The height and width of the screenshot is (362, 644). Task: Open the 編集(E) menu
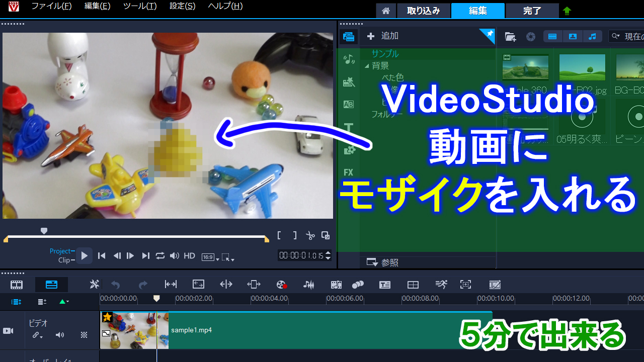pyautogui.click(x=98, y=6)
